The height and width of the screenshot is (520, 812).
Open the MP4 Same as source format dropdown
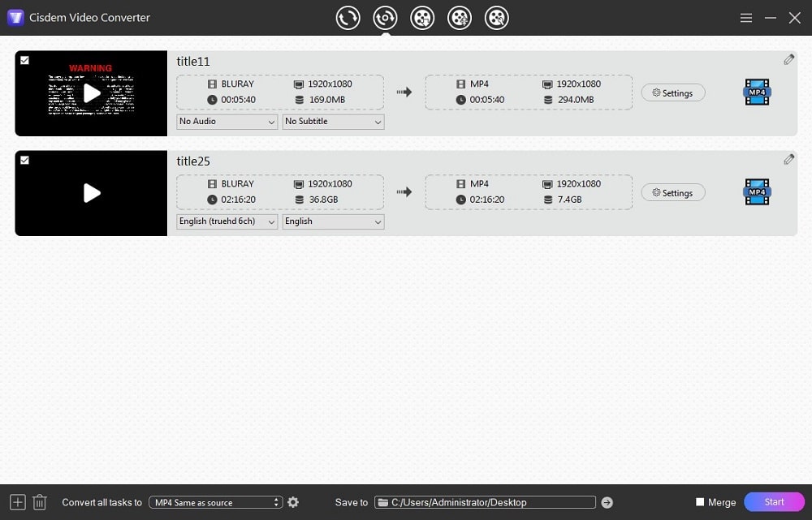point(215,502)
